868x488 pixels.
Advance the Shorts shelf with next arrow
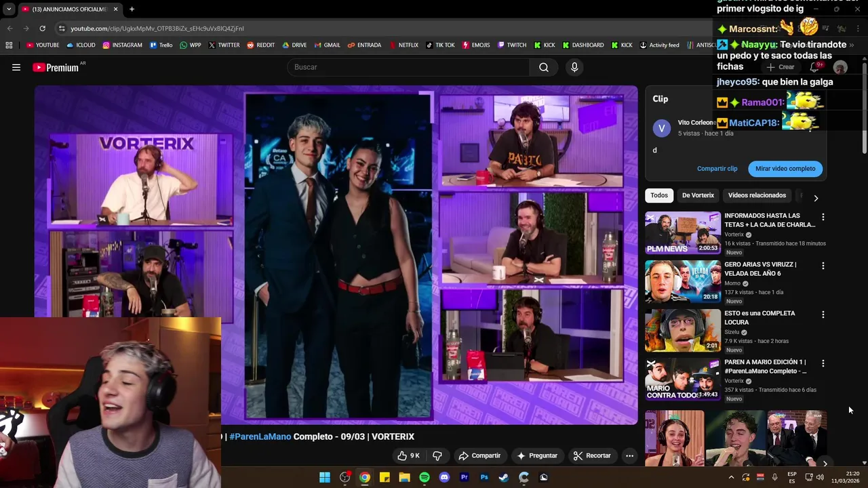(x=825, y=463)
